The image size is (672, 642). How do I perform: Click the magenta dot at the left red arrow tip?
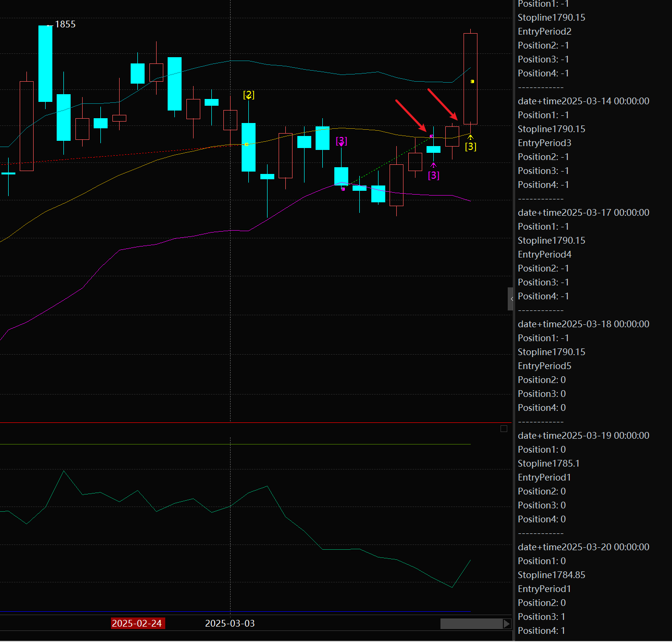coord(431,136)
